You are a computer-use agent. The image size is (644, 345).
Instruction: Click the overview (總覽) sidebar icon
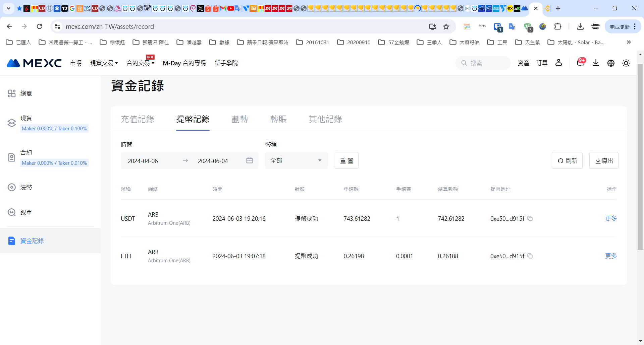12,93
